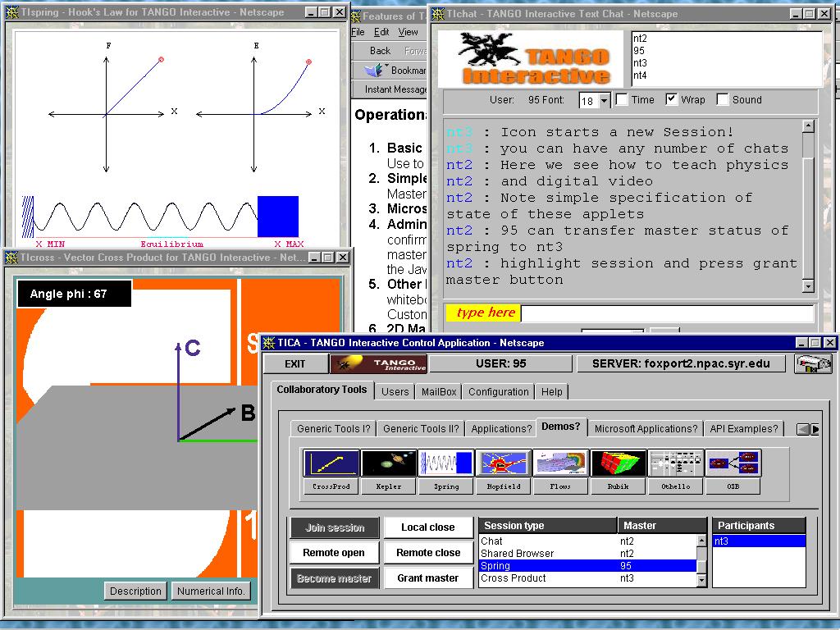Select the Generic Tools II? tab
840x630 pixels.
click(x=421, y=428)
